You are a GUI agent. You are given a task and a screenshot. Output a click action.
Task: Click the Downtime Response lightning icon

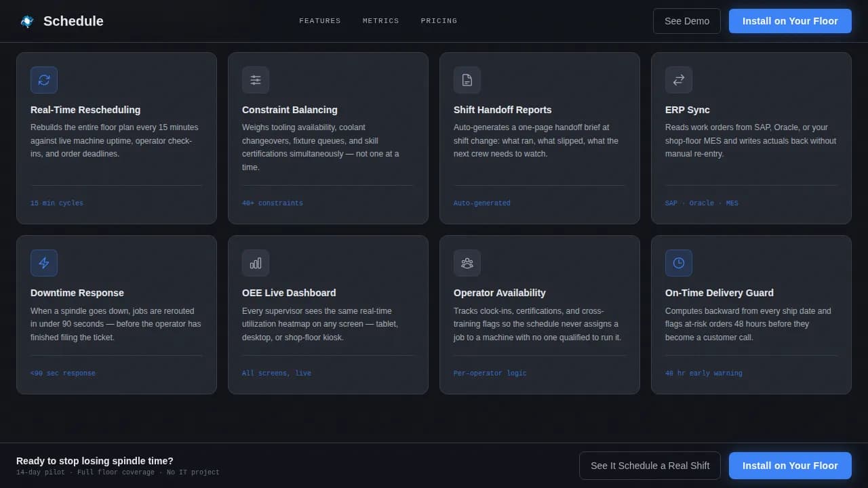[x=44, y=263]
